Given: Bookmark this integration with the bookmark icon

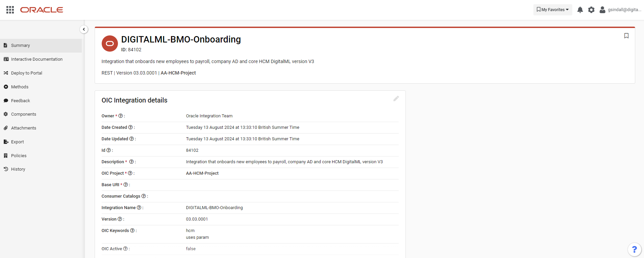Looking at the screenshot, I should [626, 36].
